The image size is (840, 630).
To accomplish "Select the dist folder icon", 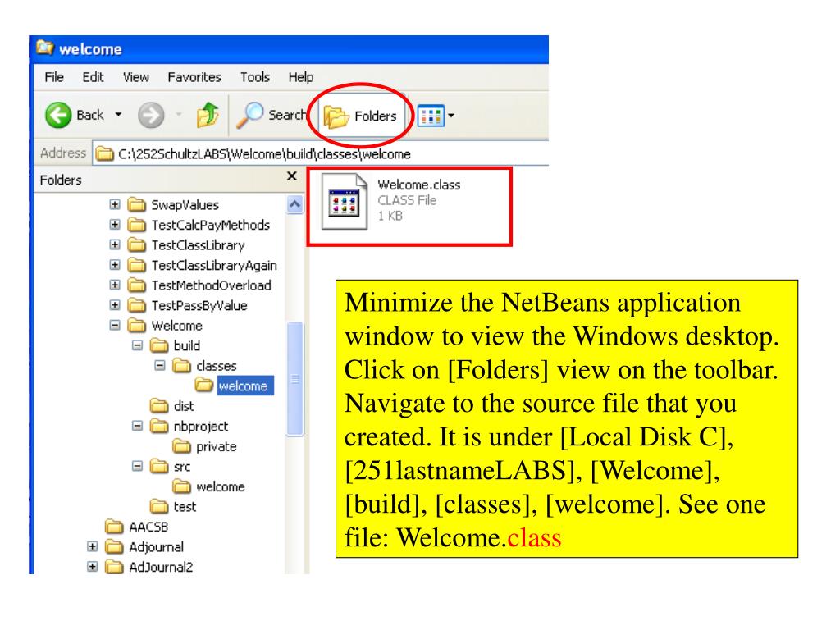I will pos(159,405).
